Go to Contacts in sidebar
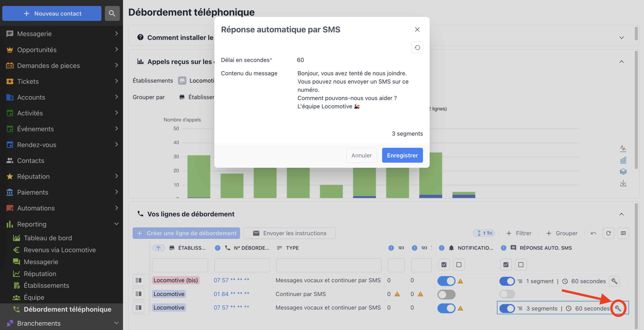644x330 pixels. click(x=31, y=160)
